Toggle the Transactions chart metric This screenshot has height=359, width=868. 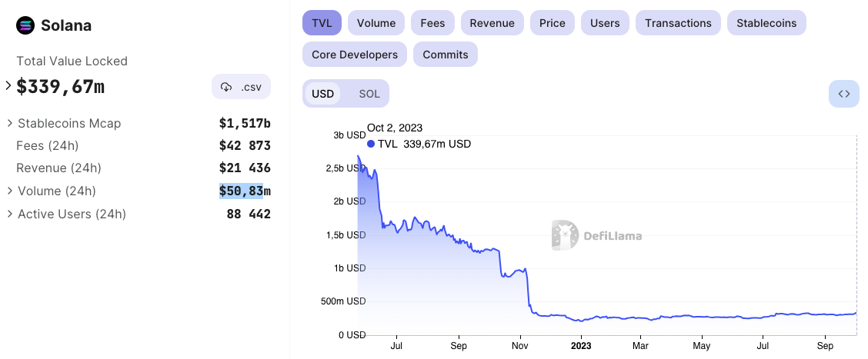678,23
